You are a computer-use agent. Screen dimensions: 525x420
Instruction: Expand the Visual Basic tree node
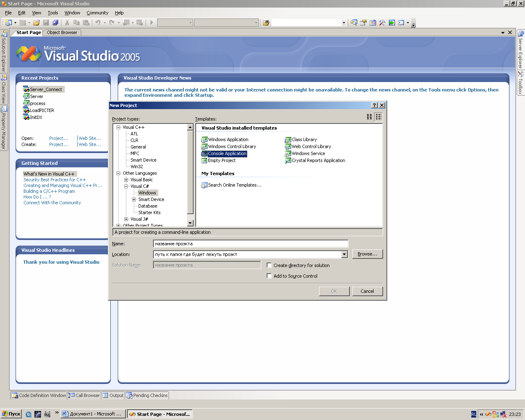[x=126, y=180]
